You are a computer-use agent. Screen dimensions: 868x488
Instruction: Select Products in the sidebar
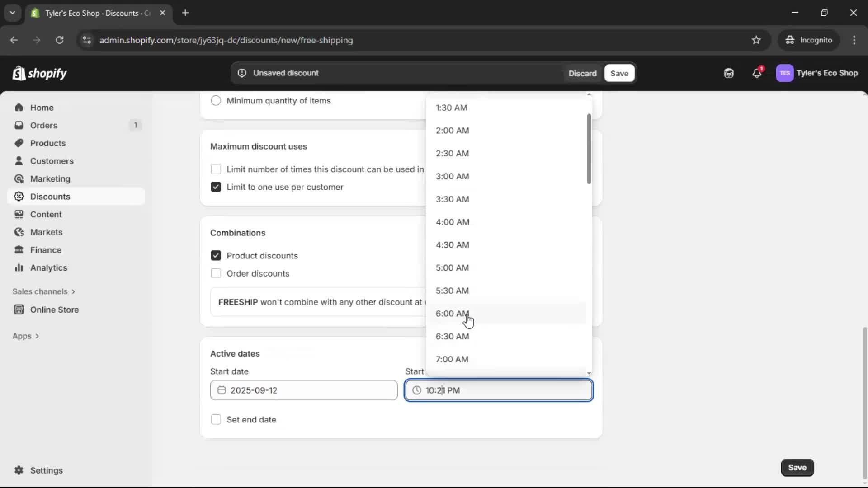click(48, 143)
